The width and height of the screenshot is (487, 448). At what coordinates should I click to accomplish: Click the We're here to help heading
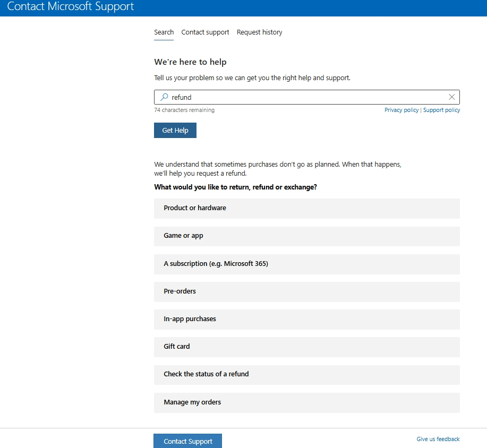[190, 62]
